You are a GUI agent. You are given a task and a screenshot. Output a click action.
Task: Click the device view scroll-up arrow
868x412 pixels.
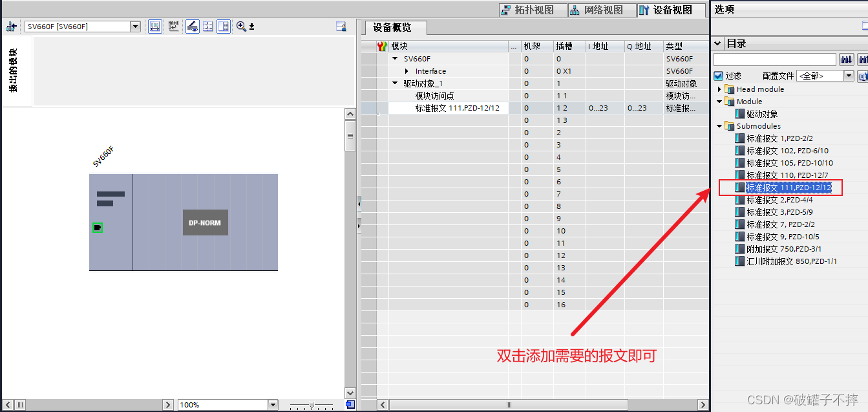pyautogui.click(x=350, y=114)
